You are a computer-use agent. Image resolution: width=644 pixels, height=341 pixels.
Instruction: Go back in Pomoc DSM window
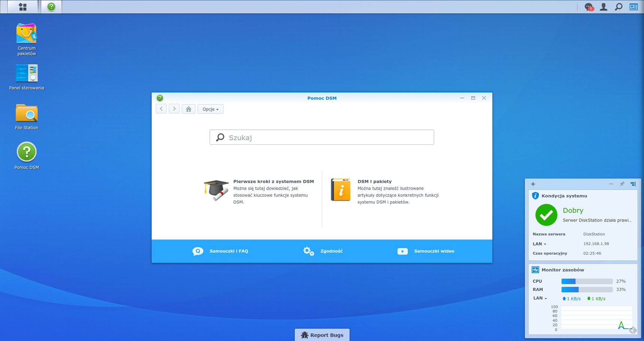[161, 109]
